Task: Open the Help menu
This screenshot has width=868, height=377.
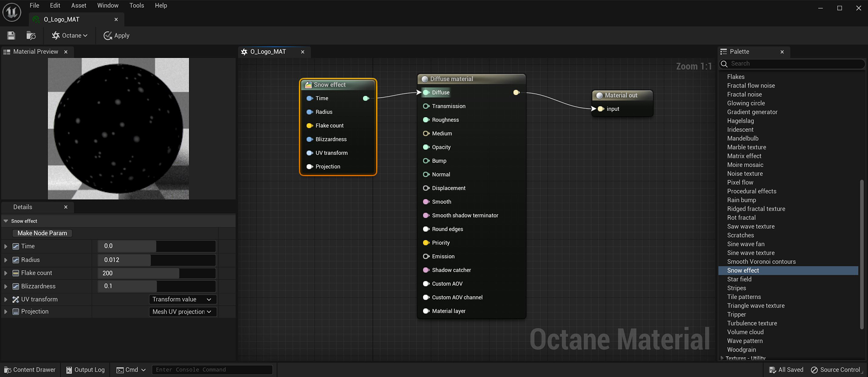Action: 161,6
